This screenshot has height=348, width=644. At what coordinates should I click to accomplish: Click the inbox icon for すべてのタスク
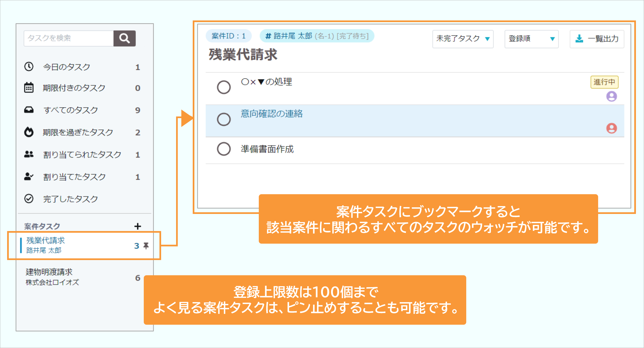(x=29, y=110)
